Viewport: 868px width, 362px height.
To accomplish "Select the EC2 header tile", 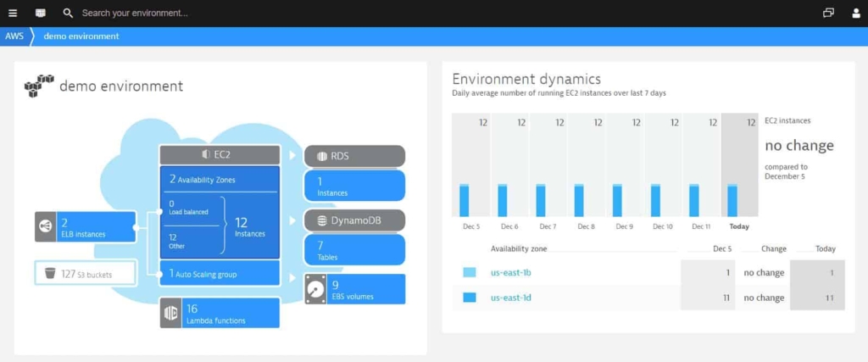I will [220, 155].
